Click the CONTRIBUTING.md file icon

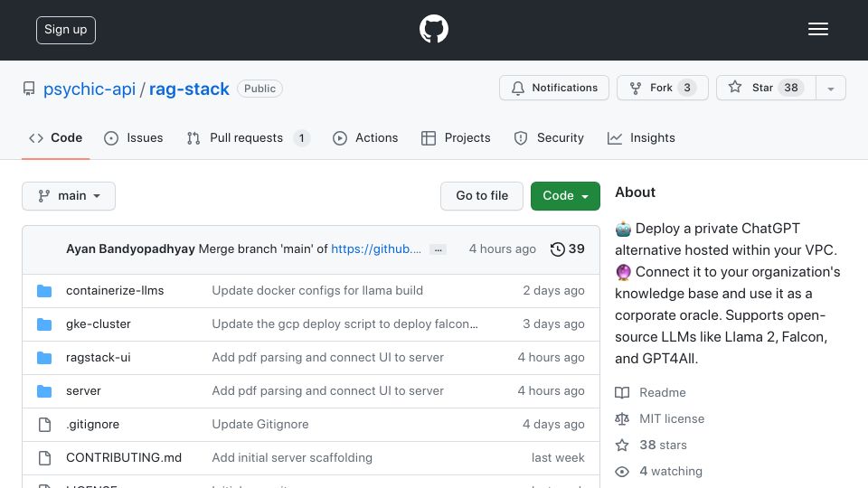(x=44, y=458)
